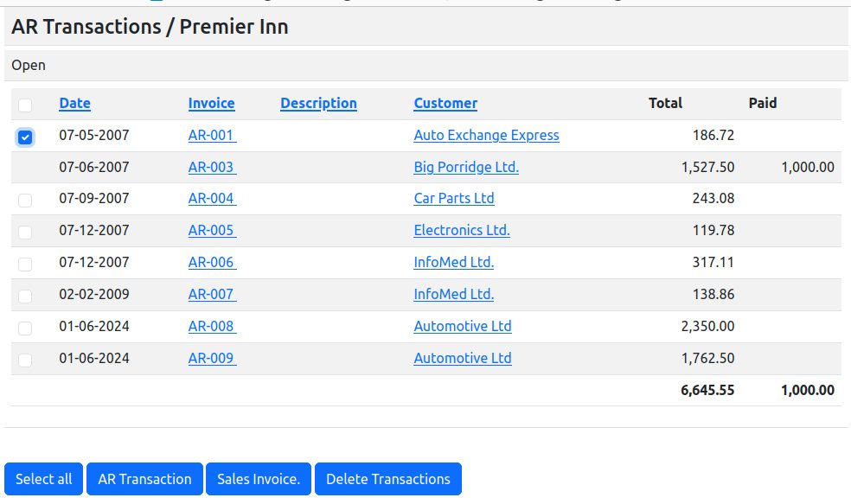Viewport: 851px width, 504px height.
Task: Open invoice AR-005
Action: coord(212,230)
